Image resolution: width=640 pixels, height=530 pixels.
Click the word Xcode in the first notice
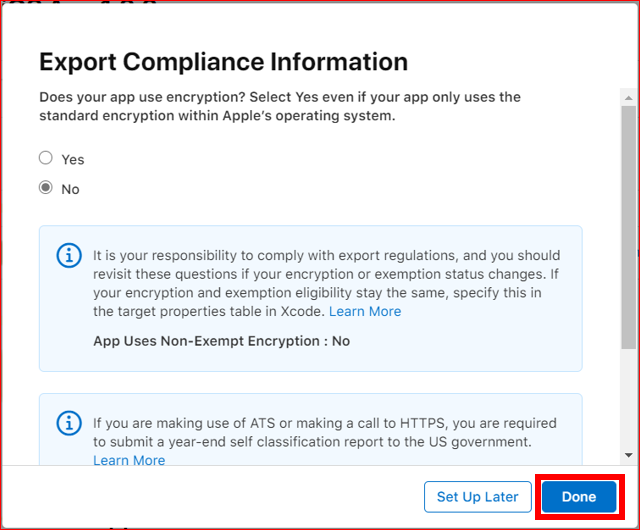click(301, 311)
